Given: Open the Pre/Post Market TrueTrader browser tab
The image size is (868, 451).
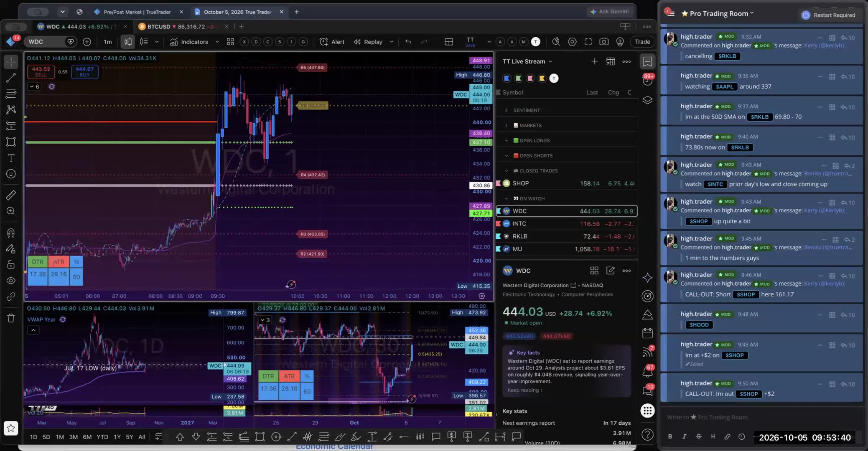Looking at the screenshot, I should tap(137, 12).
